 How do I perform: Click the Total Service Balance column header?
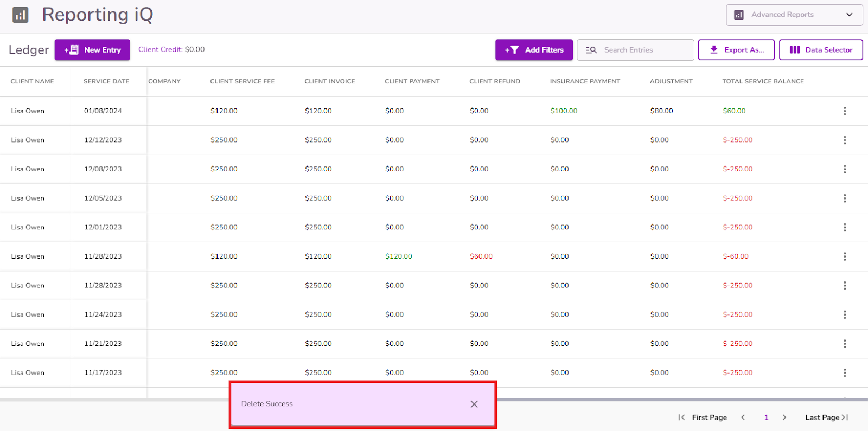763,81
